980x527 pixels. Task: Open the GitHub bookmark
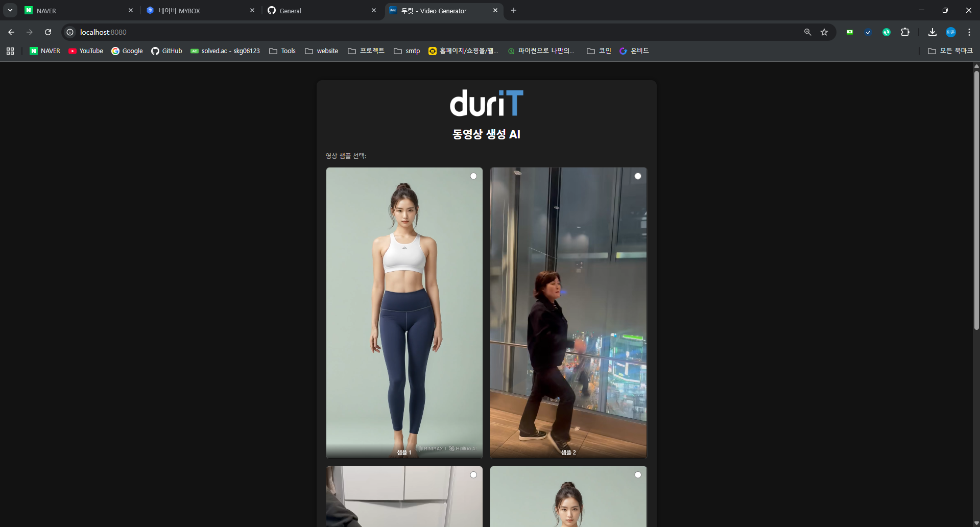click(x=166, y=51)
